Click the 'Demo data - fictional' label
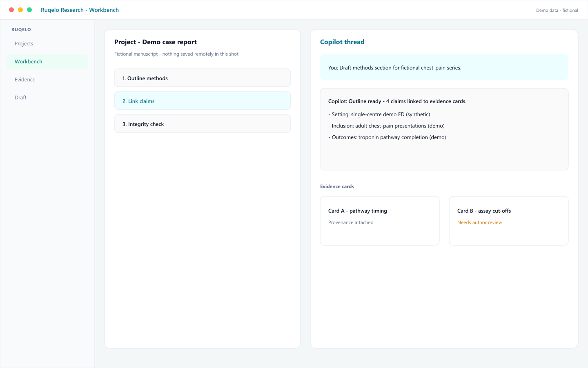Viewport: 588px width, 368px height. (x=557, y=10)
